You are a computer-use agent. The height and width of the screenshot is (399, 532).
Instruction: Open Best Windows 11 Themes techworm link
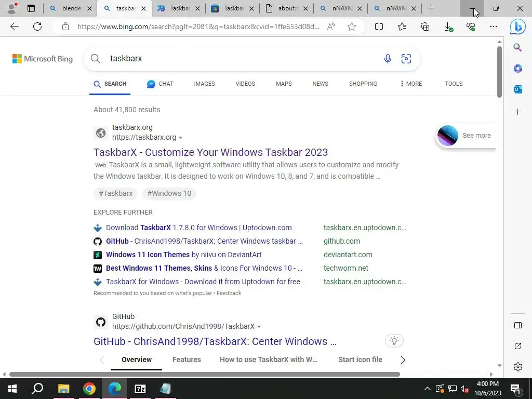coord(204,269)
